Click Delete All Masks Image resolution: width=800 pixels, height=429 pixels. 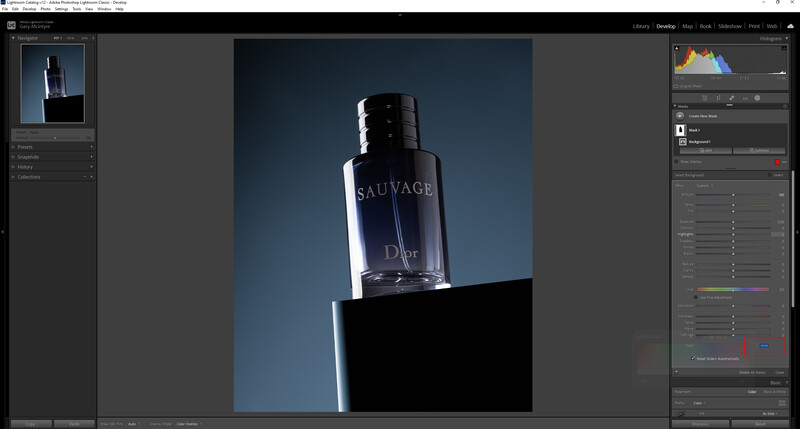point(752,372)
